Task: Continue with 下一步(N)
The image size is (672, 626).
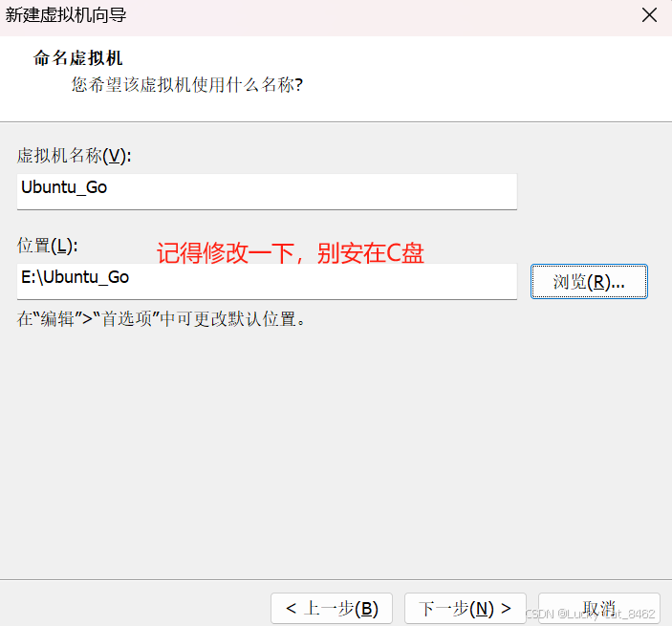Action: (x=465, y=609)
